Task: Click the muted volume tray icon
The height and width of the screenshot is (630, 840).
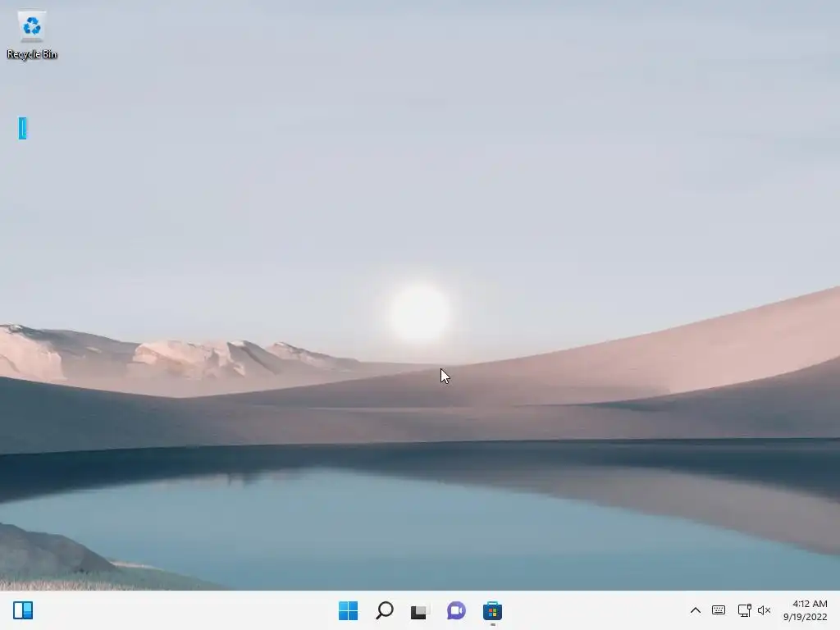Action: tap(764, 610)
